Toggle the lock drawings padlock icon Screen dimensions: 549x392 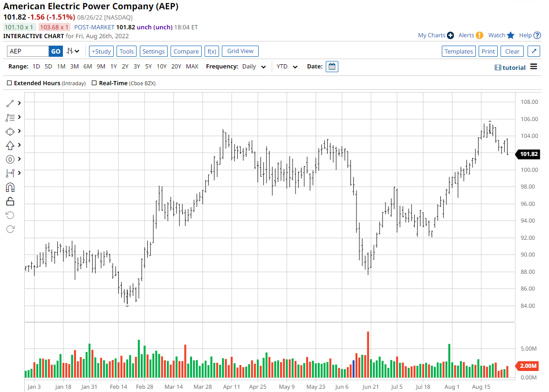tap(10, 202)
